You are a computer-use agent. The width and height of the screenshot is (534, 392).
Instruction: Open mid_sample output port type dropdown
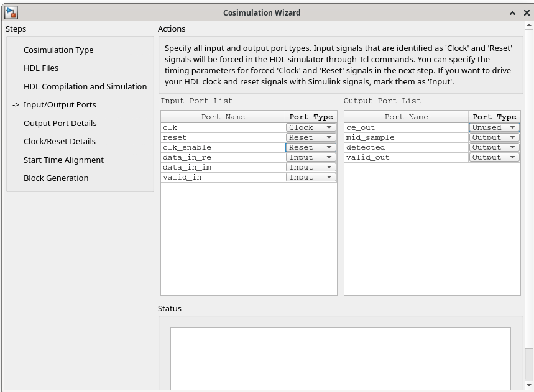[x=494, y=137]
